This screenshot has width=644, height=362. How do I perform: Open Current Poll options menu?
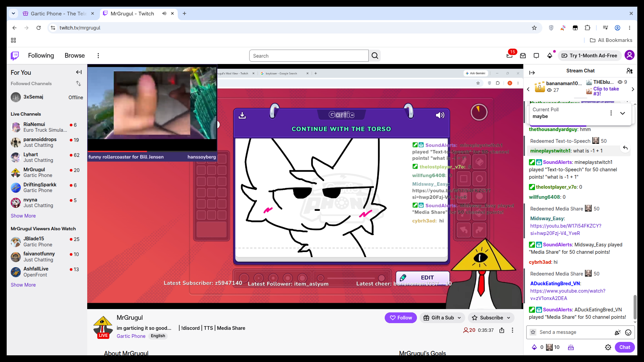pos(611,113)
